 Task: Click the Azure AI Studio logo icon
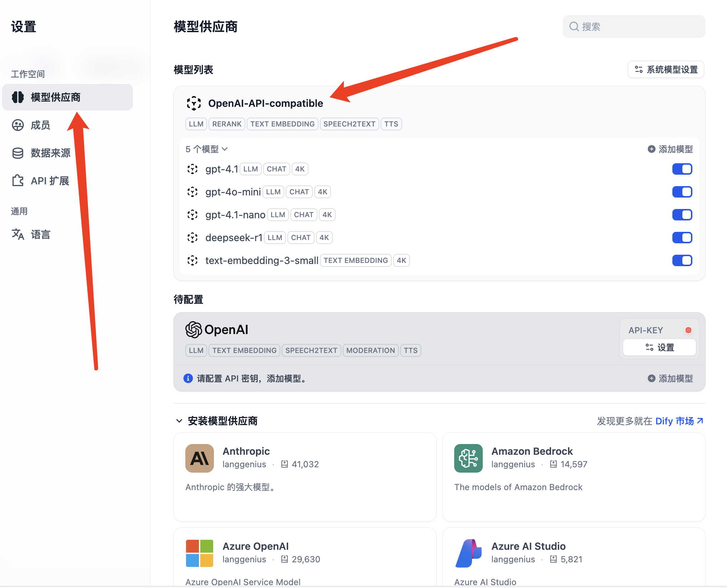[468, 553]
